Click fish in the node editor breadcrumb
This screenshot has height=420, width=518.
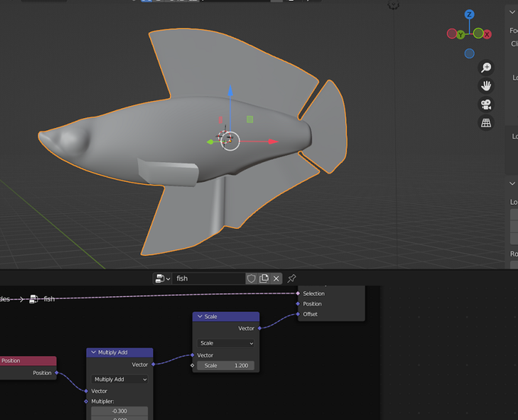(x=49, y=299)
